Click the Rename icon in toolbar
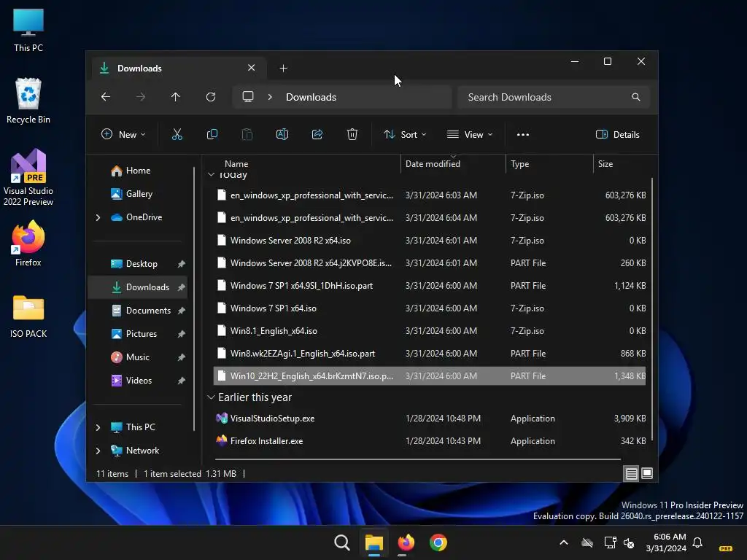This screenshot has width=747, height=560. pyautogui.click(x=282, y=135)
